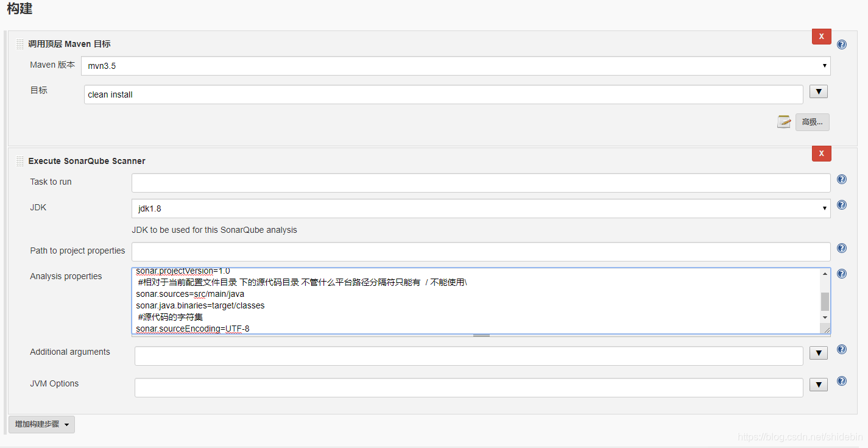Screen dimensions: 868x448
Task: Grab the SonarQube Scanner step drag handle
Action: 20,161
